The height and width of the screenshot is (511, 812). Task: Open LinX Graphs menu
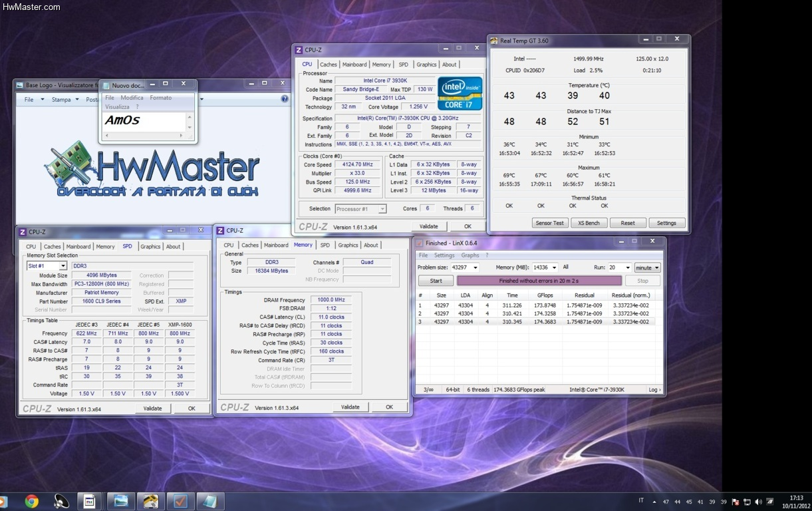click(470, 255)
